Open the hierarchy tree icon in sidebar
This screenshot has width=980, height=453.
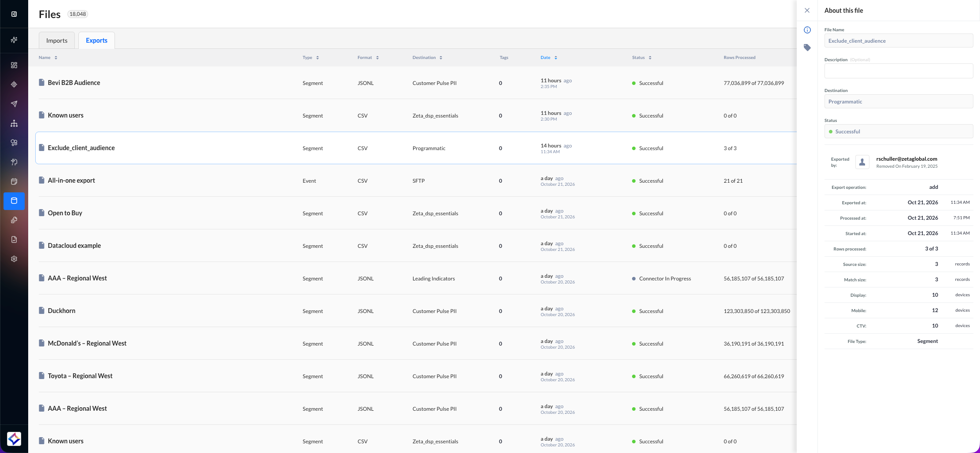[x=14, y=123]
